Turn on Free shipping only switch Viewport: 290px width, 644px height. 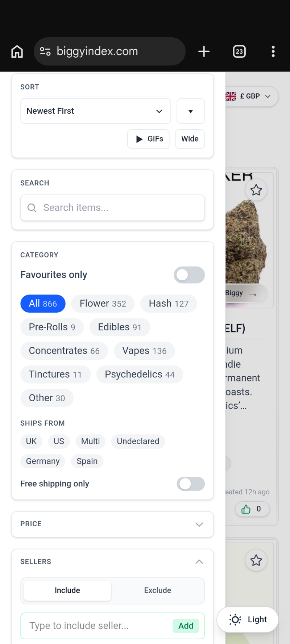(190, 484)
